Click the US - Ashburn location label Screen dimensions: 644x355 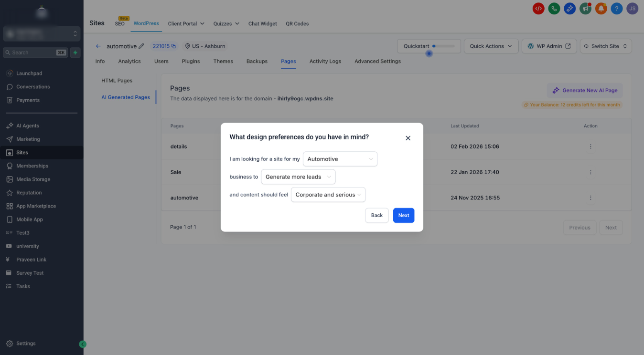tap(205, 46)
